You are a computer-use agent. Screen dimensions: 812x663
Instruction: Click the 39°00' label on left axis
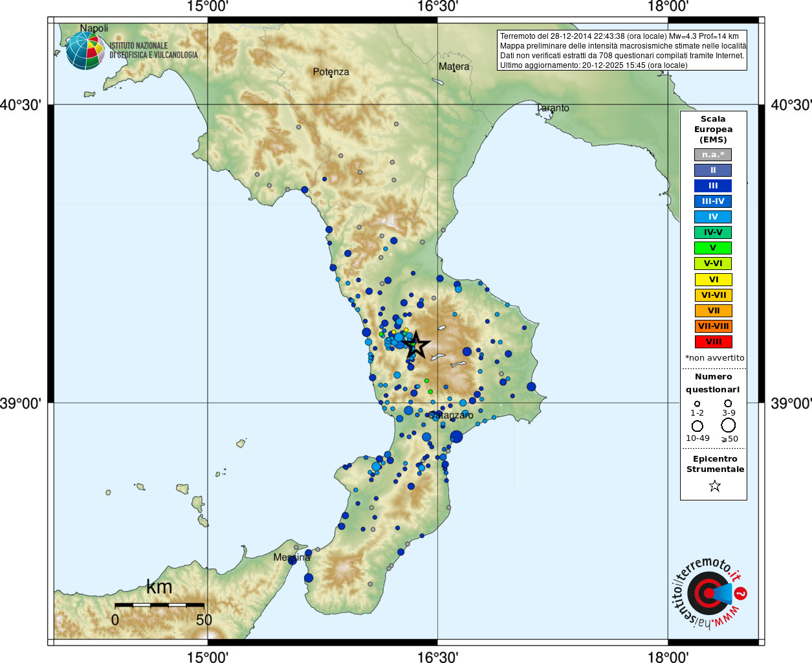coord(21,403)
